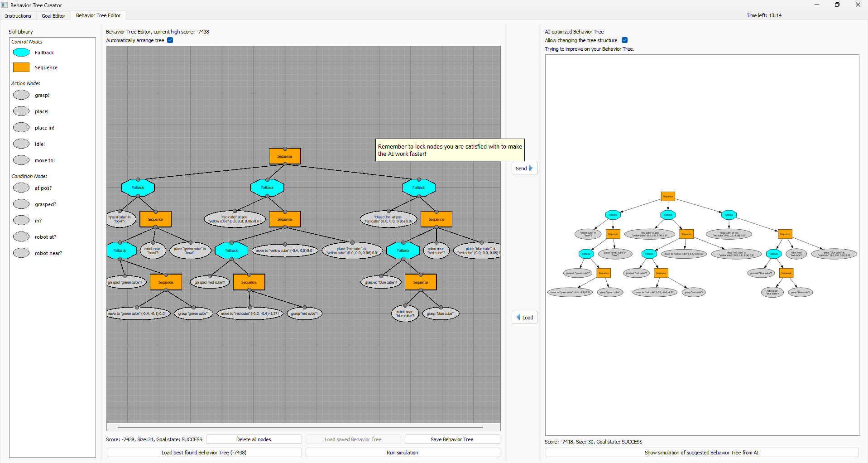Select the cyan Fallback node icon in Skill Library
Screen dimensions: 868x463
[21, 53]
